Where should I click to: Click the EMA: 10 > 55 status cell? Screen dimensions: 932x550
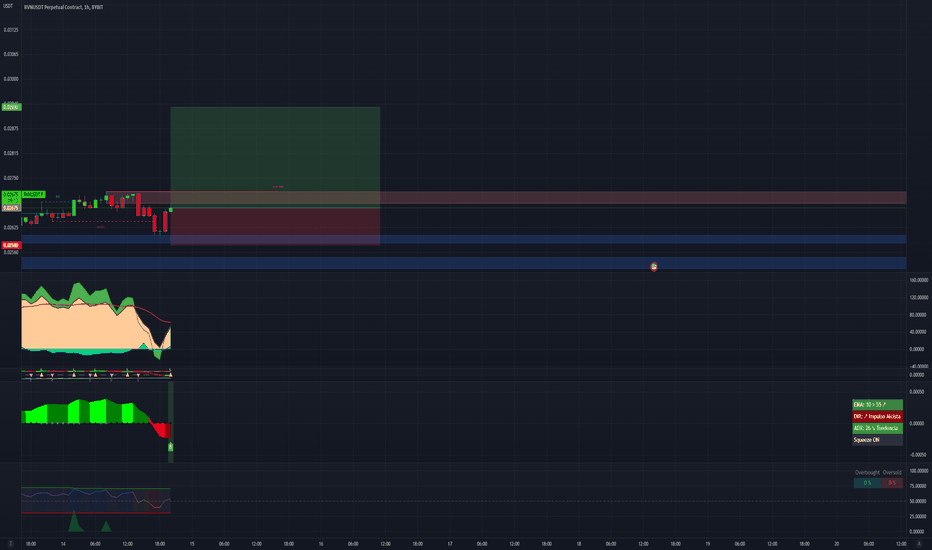coord(877,404)
